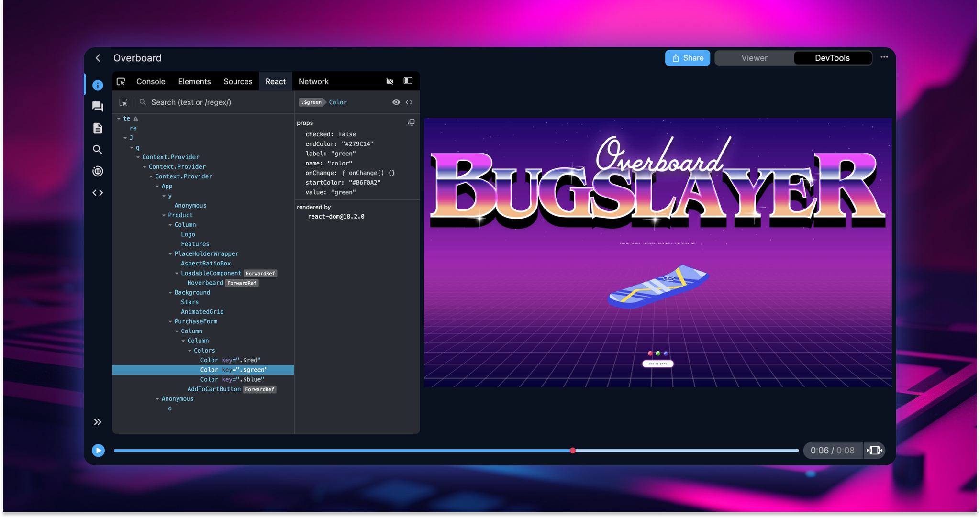This screenshot has height=518, width=980.
Task: Click the Color breadcrumb label
Action: pos(338,102)
